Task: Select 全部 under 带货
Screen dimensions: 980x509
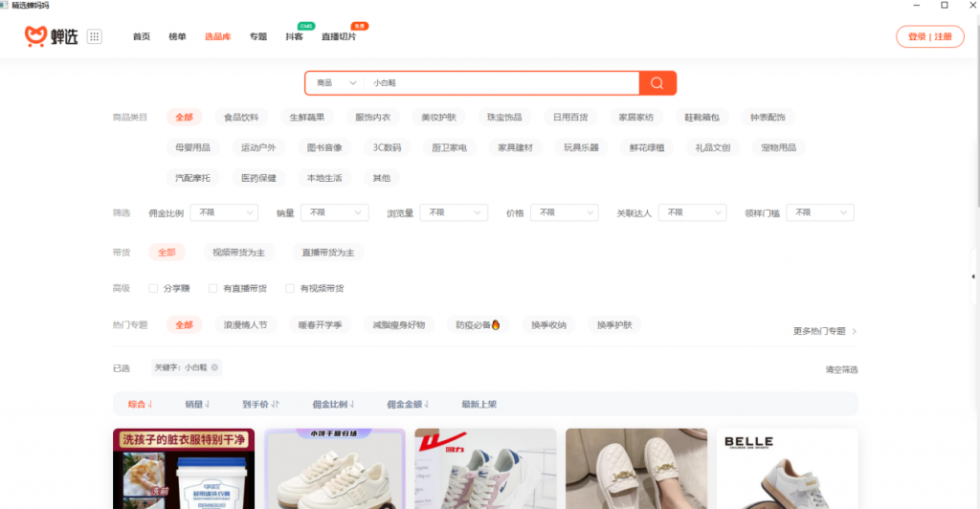Action: click(167, 253)
